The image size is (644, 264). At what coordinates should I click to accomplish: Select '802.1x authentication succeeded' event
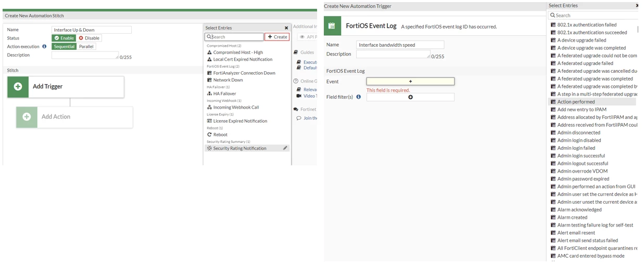(x=593, y=32)
